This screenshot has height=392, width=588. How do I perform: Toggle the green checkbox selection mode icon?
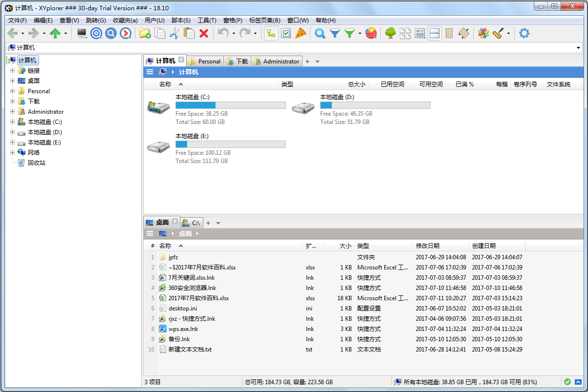pyautogui.click(x=286, y=33)
